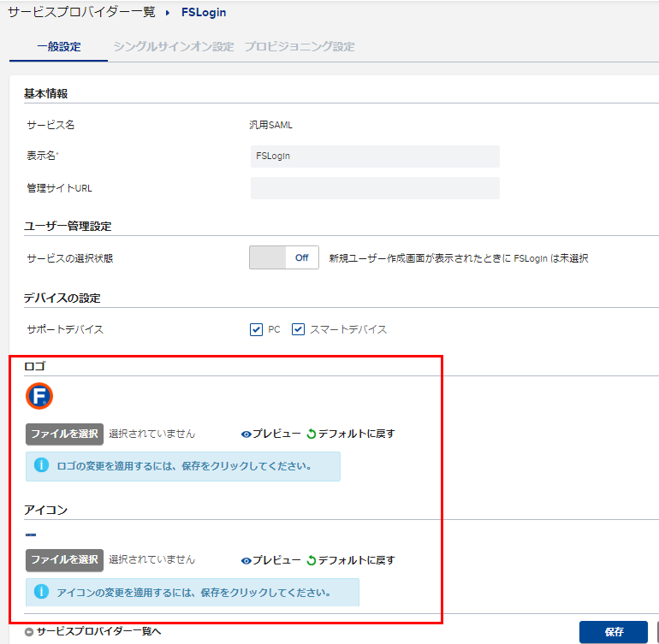The width and height of the screenshot is (659, 644).
Task: Click アイコンの変更を適用するには notice text
Action: point(193,593)
